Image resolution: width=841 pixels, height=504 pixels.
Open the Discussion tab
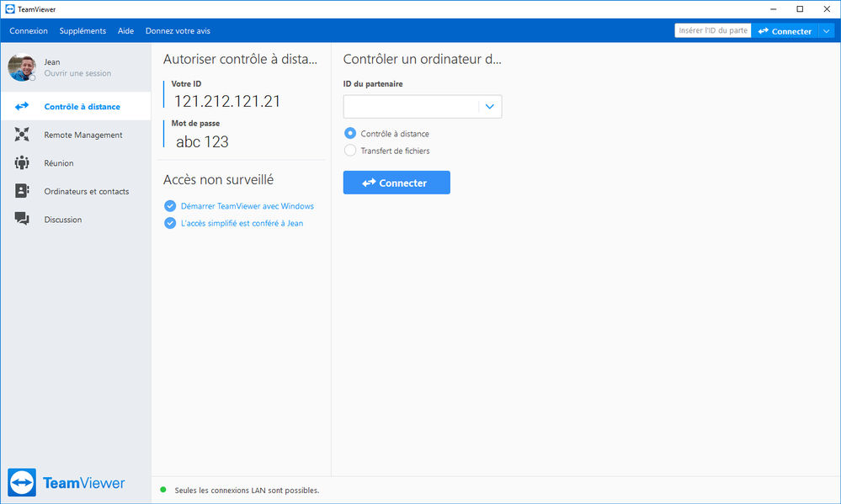(76, 220)
